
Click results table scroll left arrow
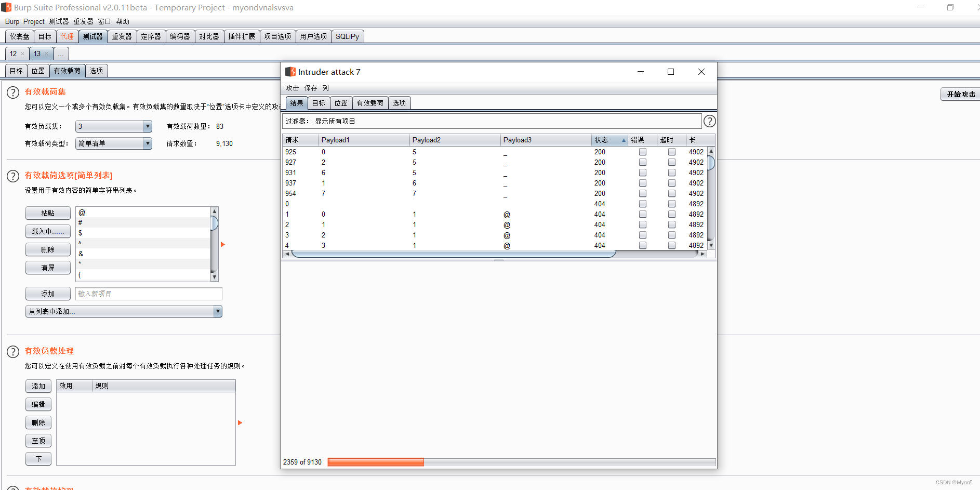(287, 254)
